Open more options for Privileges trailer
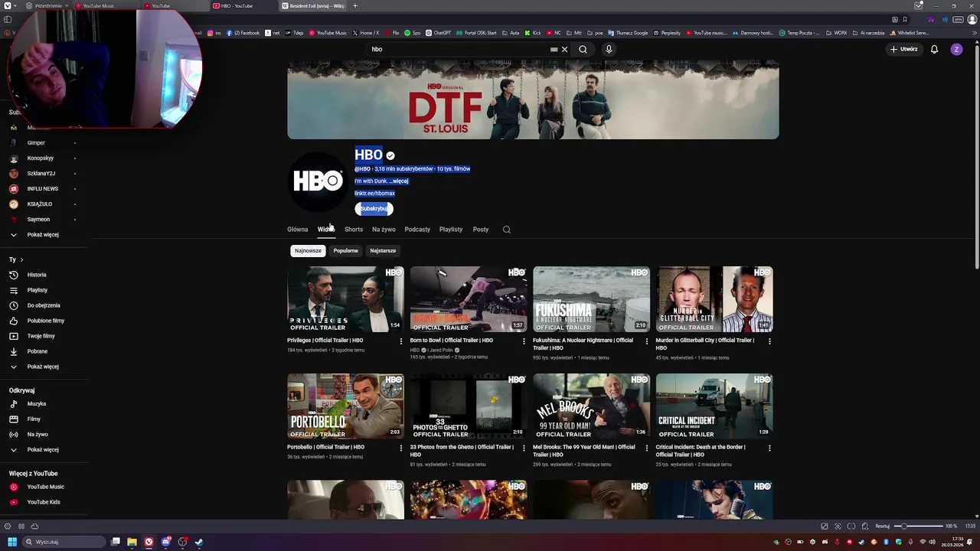 400,341
